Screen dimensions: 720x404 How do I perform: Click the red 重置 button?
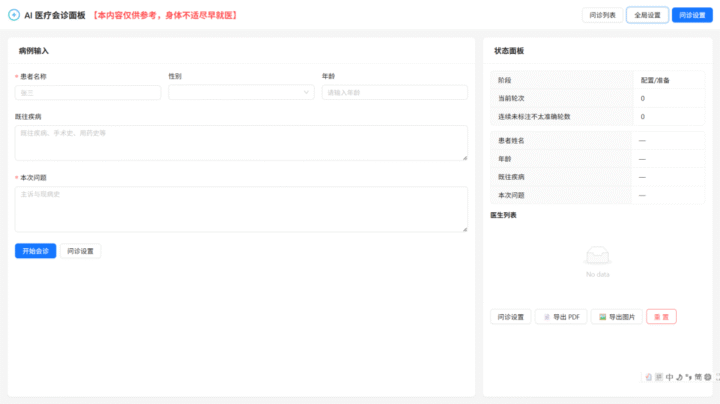click(x=661, y=317)
